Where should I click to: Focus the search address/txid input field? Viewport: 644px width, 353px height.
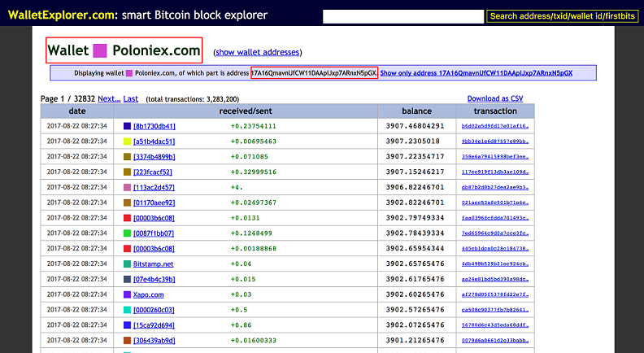coord(403,16)
